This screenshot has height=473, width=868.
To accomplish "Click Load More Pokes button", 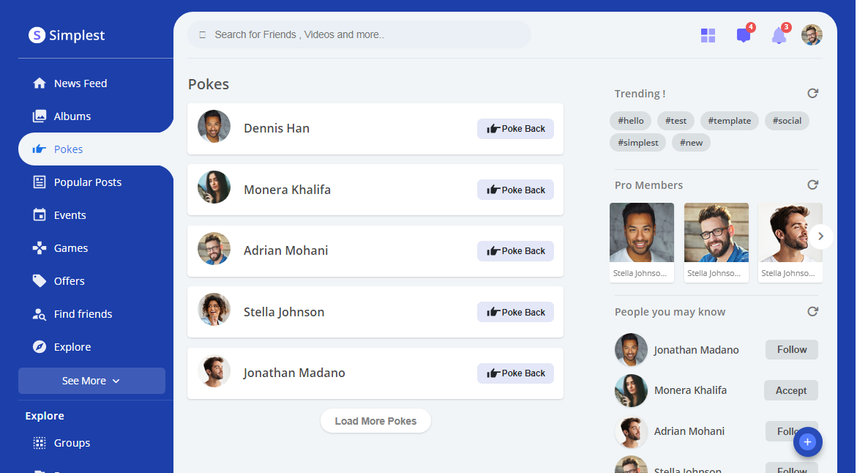I will [x=375, y=421].
